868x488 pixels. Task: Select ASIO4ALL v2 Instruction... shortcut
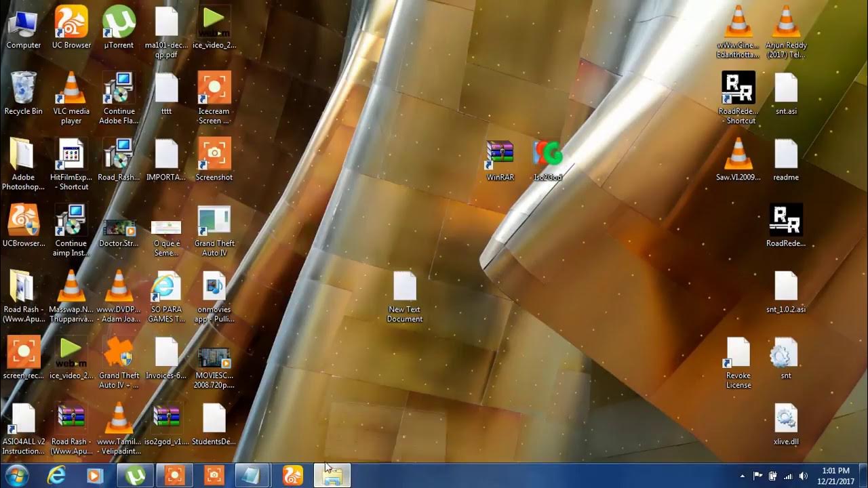(x=24, y=429)
